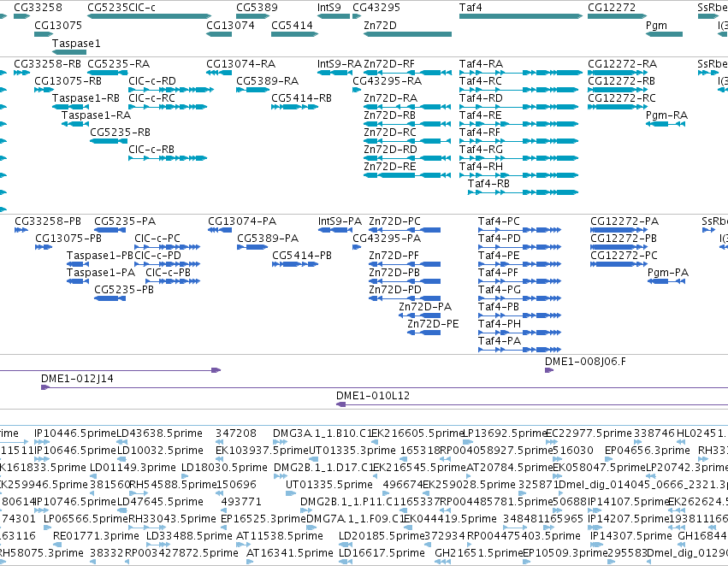Select EST LP13692.5prime

click(x=506, y=433)
